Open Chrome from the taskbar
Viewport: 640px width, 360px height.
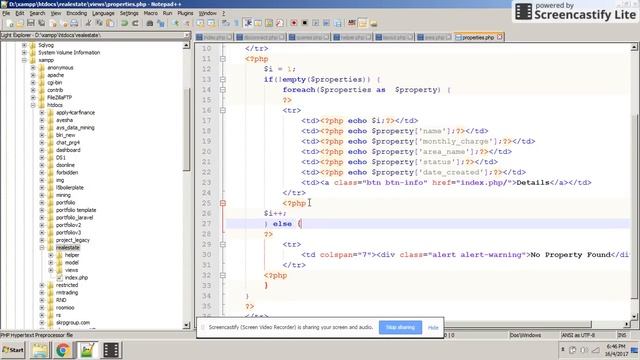point(63,350)
